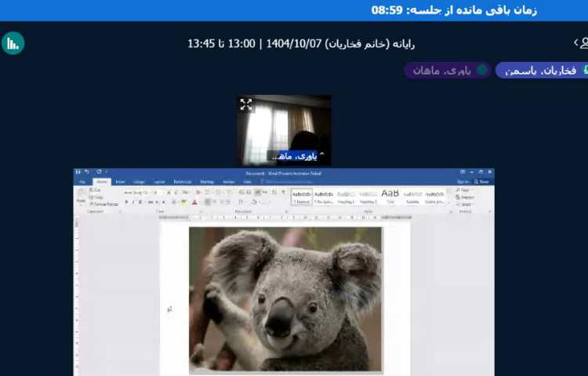Switch to the Review tab in Word
This screenshot has width=588, height=376.
(x=229, y=182)
